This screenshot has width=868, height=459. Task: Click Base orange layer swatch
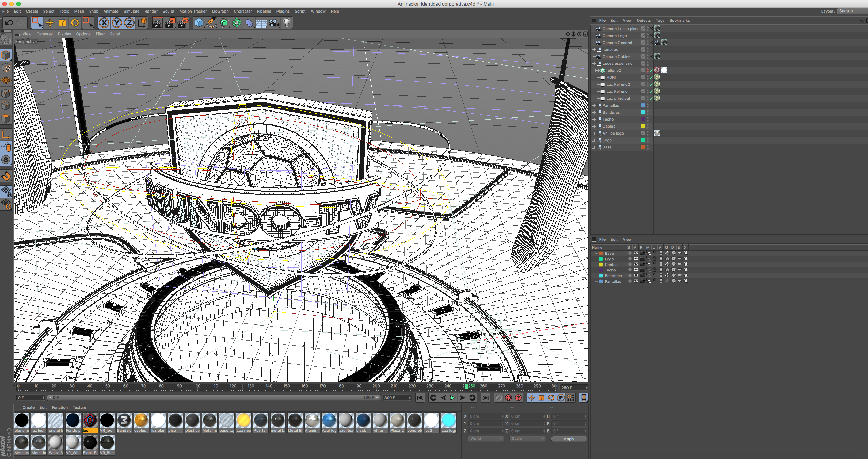click(601, 253)
